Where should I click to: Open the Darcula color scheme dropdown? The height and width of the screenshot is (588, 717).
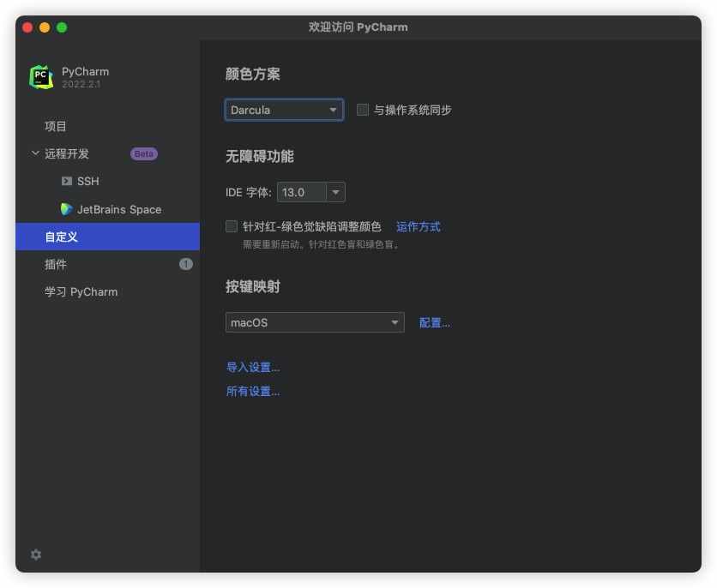pos(284,110)
